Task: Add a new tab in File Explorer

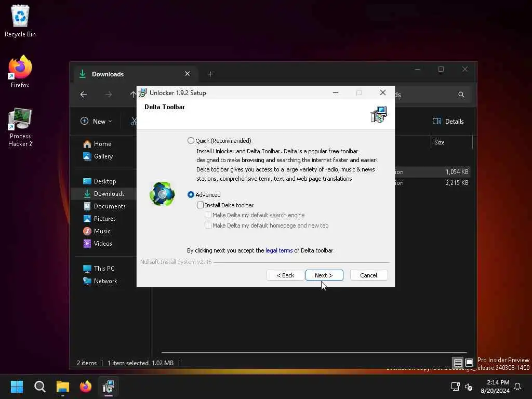Action: click(x=210, y=74)
